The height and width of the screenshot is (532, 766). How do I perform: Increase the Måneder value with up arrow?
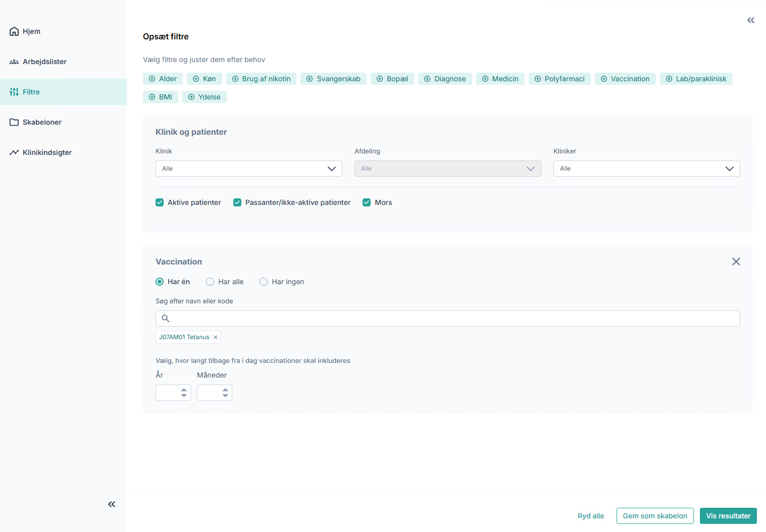point(225,390)
